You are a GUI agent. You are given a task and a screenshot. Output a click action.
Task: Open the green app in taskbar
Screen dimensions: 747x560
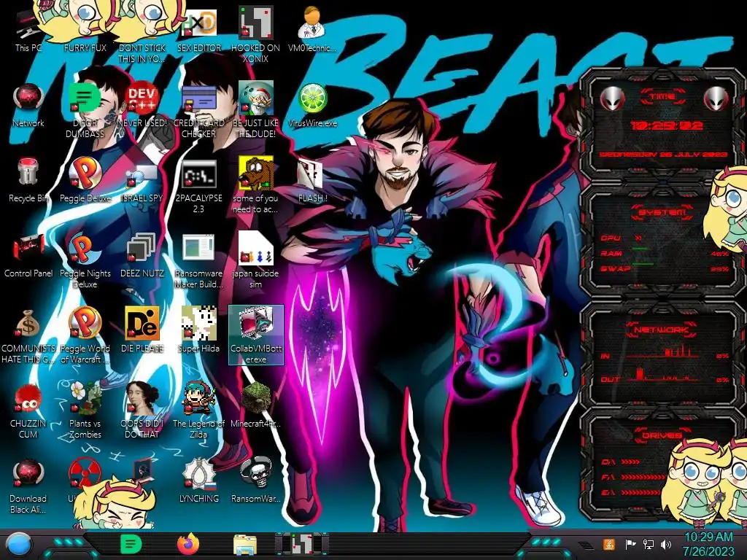coord(131,544)
